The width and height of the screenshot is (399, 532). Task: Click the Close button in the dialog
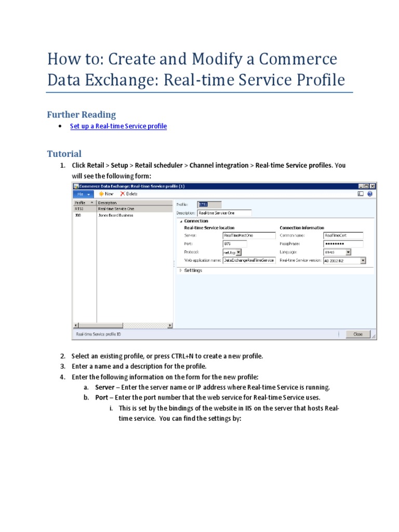point(358,334)
